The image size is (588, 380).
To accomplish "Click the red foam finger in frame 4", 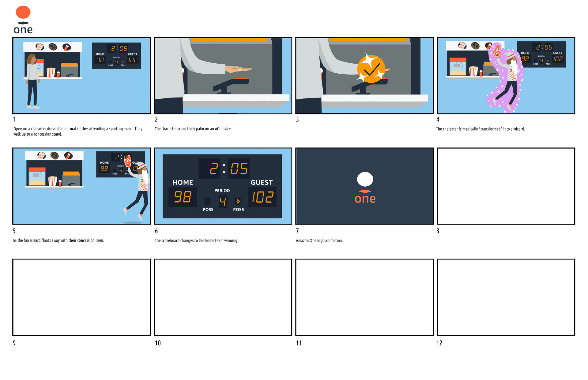I will (496, 51).
